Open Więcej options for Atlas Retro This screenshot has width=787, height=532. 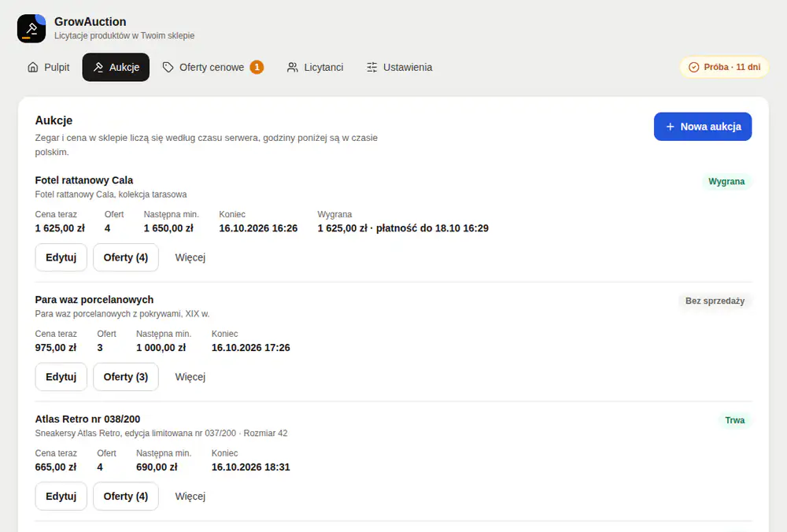[x=190, y=497]
